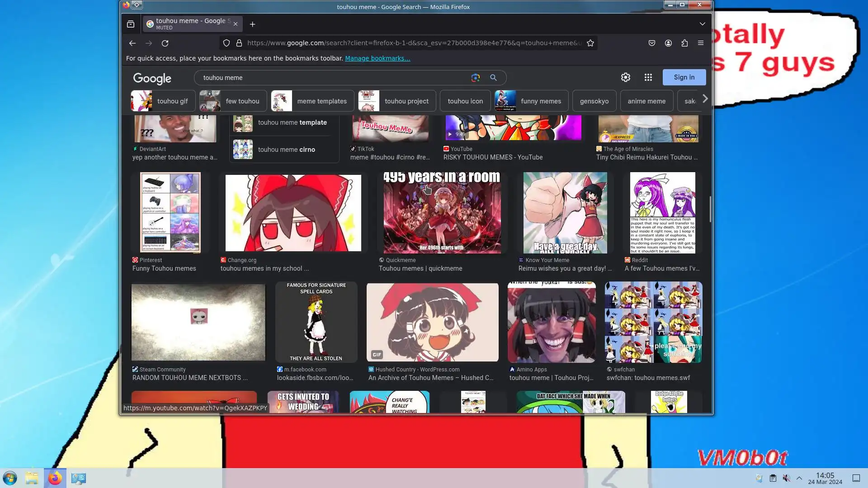Open the 'Reimu wishes you a great day' thumbnail

click(565, 212)
